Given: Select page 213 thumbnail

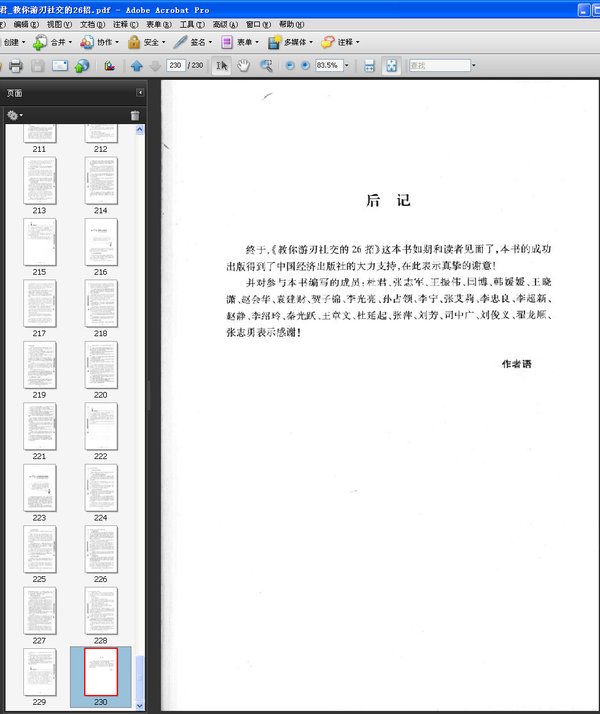Looking at the screenshot, I should [x=40, y=181].
